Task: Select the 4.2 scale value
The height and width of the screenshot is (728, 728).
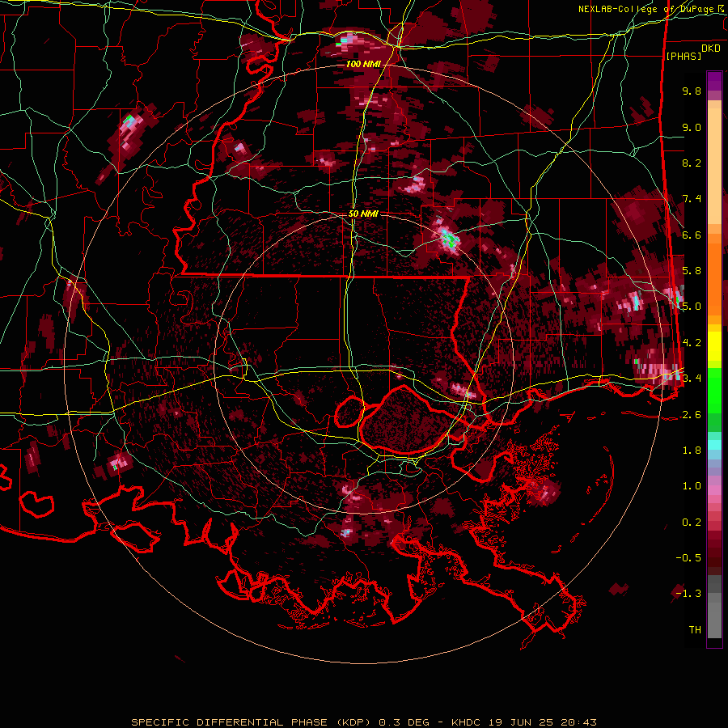Action: pyautogui.click(x=692, y=343)
